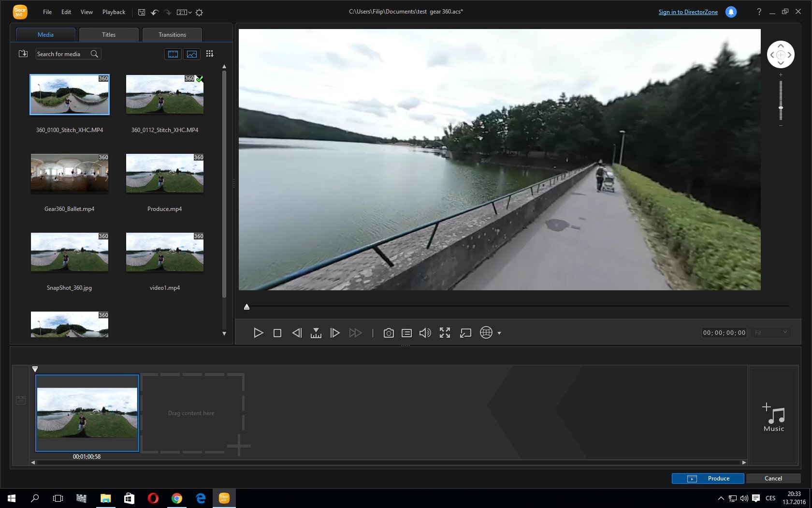
Task: Open the 2:1 view mode dropdown
Action: [x=183, y=12]
